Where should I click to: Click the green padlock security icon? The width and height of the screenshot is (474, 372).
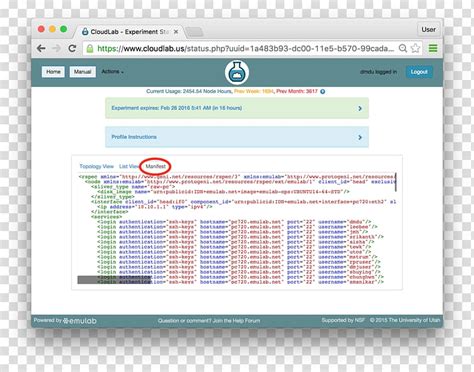(90, 49)
